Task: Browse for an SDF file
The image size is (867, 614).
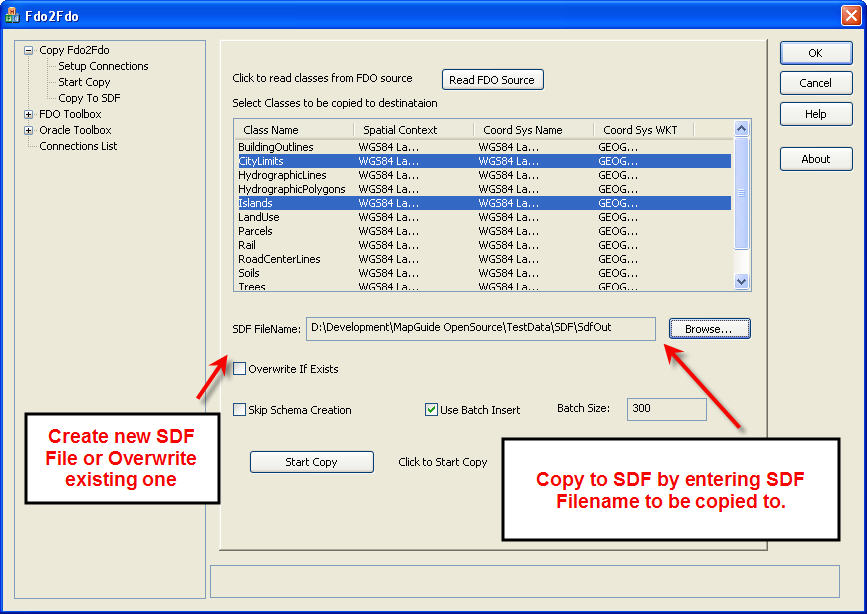Action: click(709, 329)
